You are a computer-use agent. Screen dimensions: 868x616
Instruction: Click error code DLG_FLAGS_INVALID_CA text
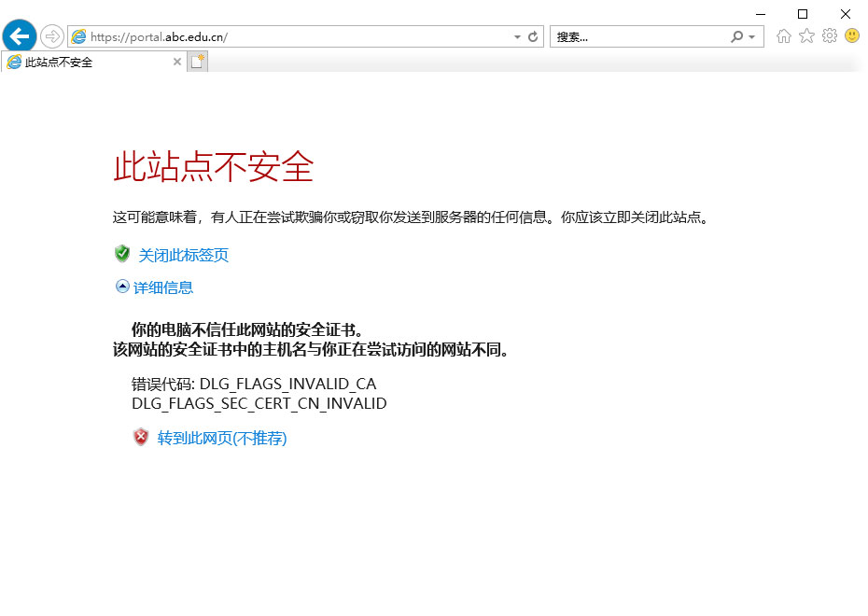(x=287, y=384)
